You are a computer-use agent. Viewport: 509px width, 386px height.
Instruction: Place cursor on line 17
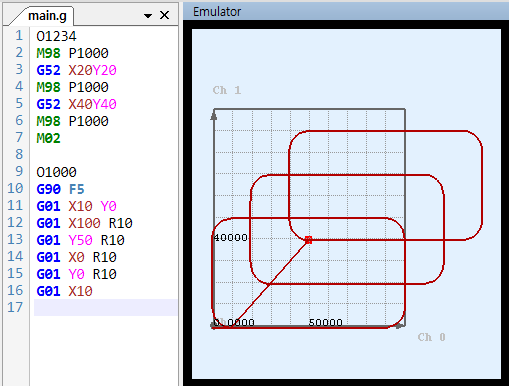point(105,307)
